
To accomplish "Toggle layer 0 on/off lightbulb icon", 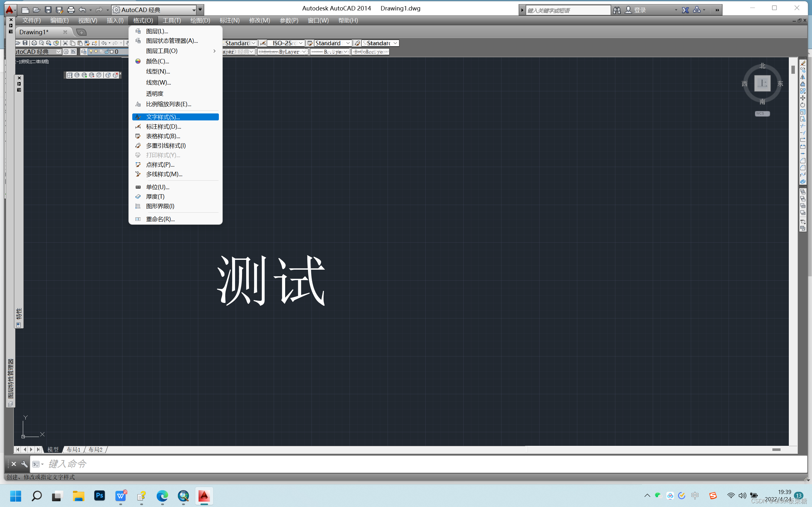I will tap(91, 52).
